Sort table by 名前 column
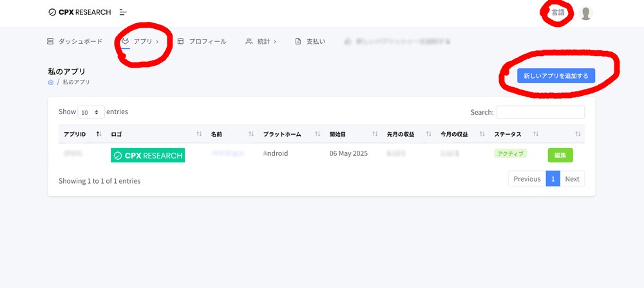 [232, 134]
